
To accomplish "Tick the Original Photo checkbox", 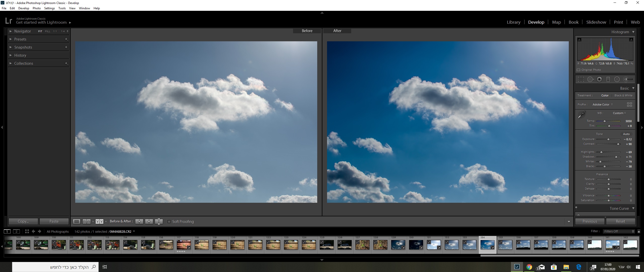I will click(578, 70).
